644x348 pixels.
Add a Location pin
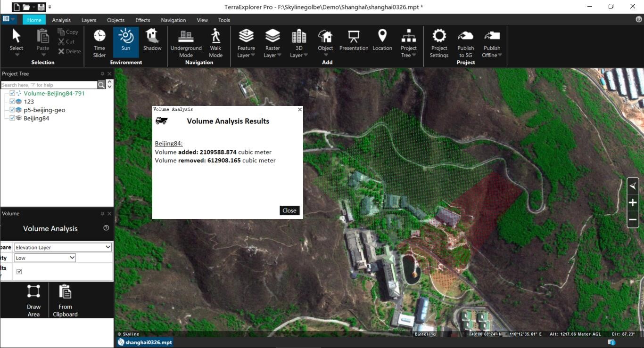pos(382,40)
